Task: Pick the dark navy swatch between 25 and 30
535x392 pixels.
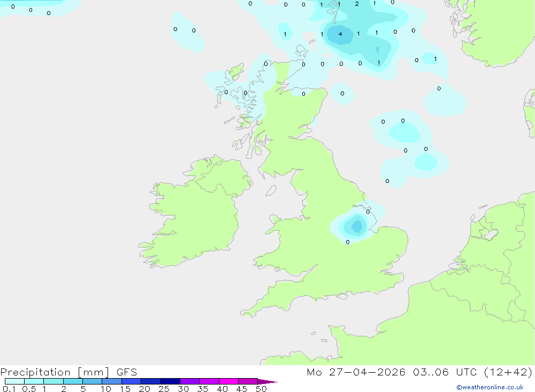Action: click(x=170, y=381)
